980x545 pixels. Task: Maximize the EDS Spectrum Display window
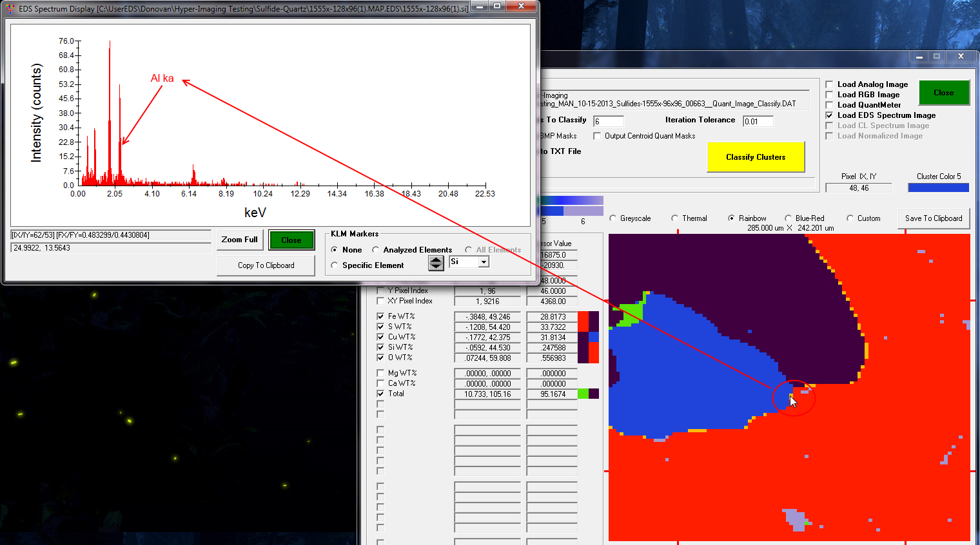tap(497, 6)
